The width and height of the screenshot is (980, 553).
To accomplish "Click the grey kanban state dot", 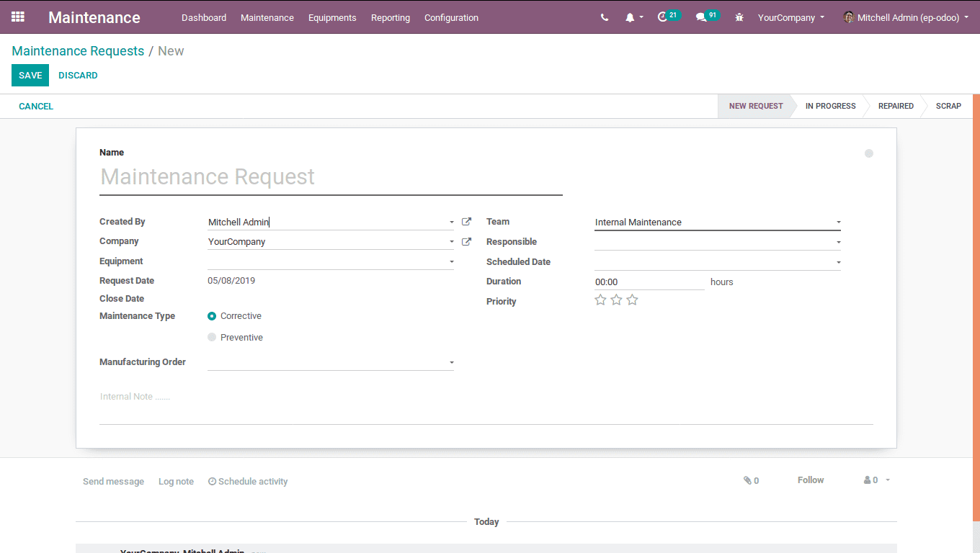I will point(868,153).
